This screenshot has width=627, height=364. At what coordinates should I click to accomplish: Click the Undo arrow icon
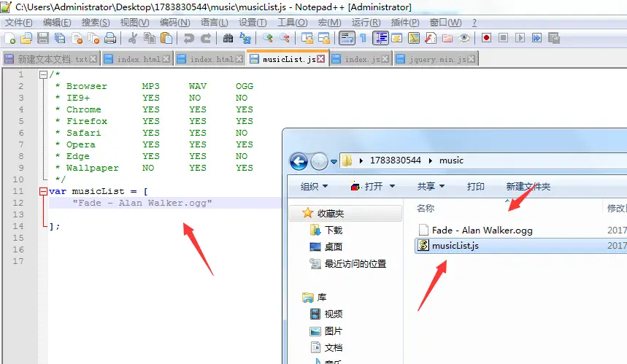189,38
